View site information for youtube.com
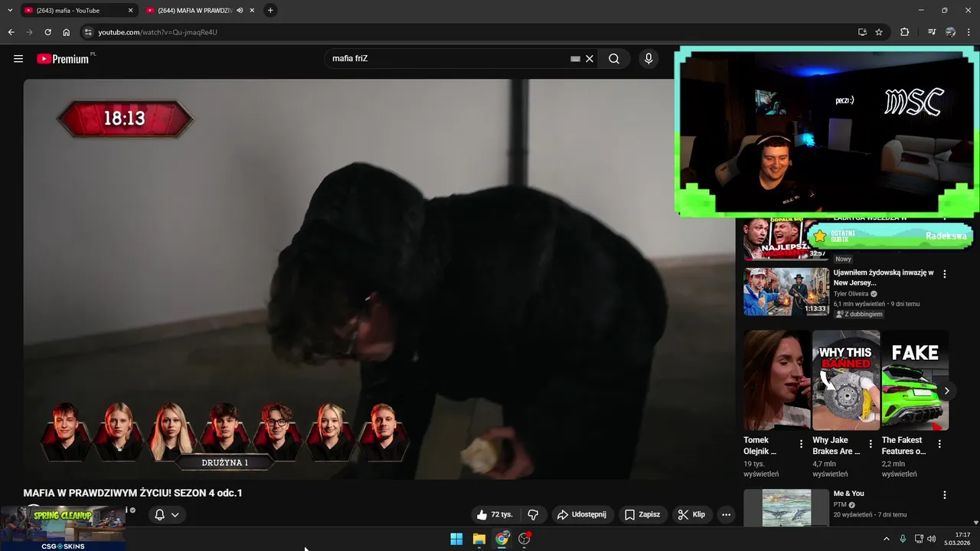980x551 pixels. coord(88,32)
